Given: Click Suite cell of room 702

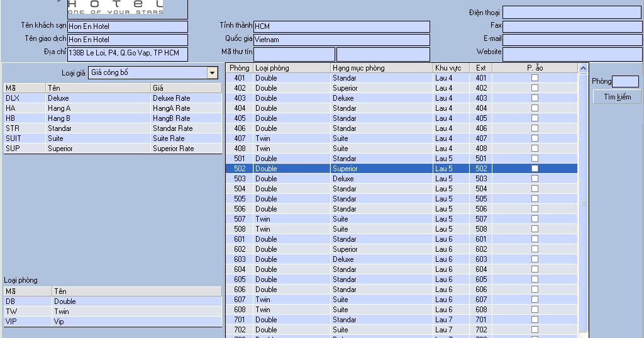Looking at the screenshot, I should (382, 330).
